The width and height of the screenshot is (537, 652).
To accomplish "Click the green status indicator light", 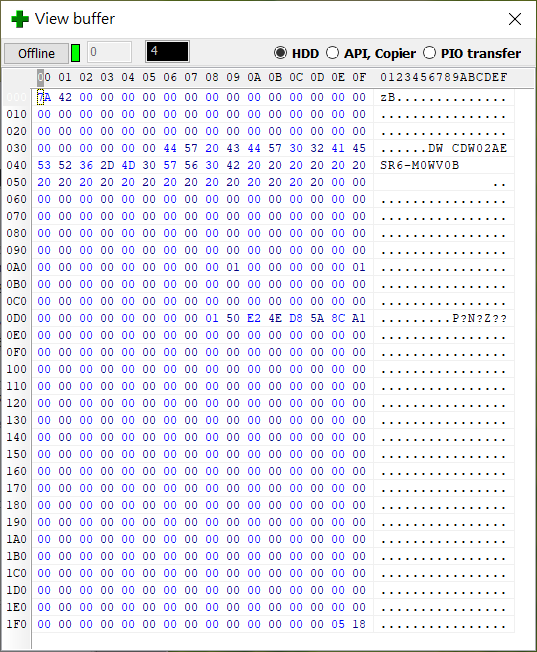I will (75, 53).
